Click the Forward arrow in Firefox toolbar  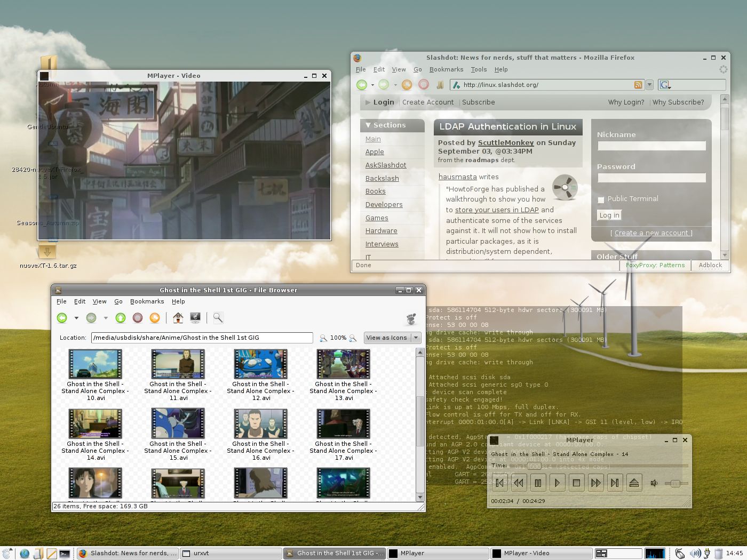pyautogui.click(x=384, y=84)
